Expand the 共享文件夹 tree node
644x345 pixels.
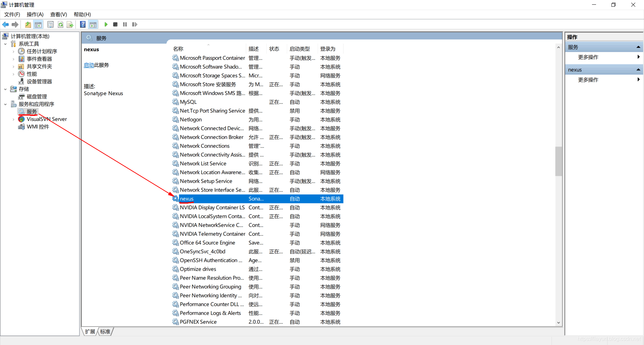[13, 66]
